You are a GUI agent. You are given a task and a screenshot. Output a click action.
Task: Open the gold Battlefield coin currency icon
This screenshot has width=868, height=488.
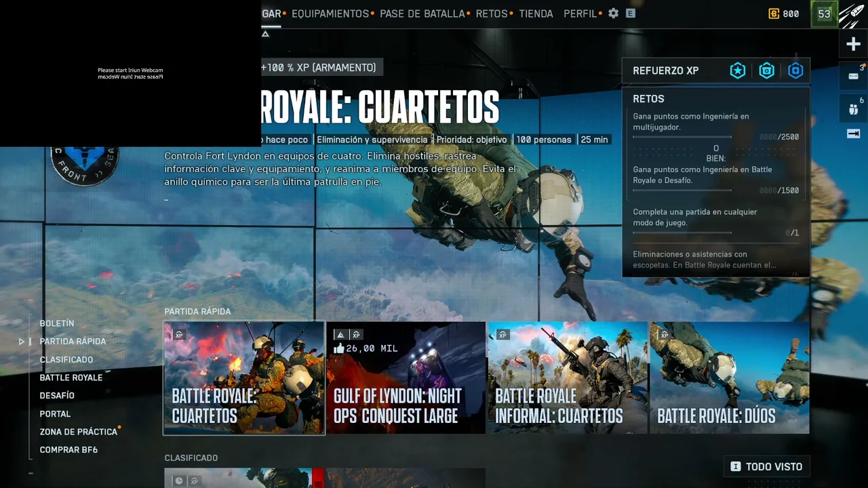pyautogui.click(x=774, y=14)
